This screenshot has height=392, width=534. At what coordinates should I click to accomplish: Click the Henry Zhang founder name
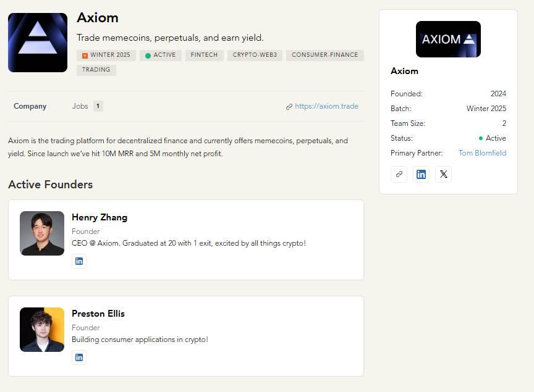(x=100, y=217)
